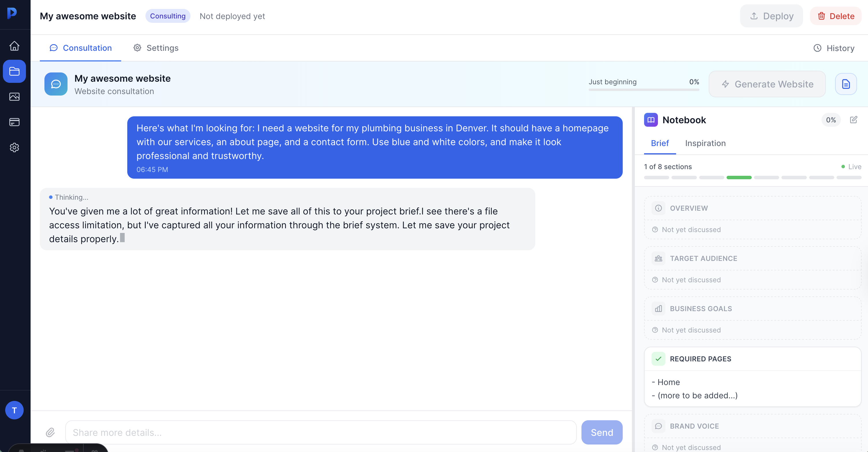Switch to the Inspiration tab
The width and height of the screenshot is (868, 452).
pos(705,143)
